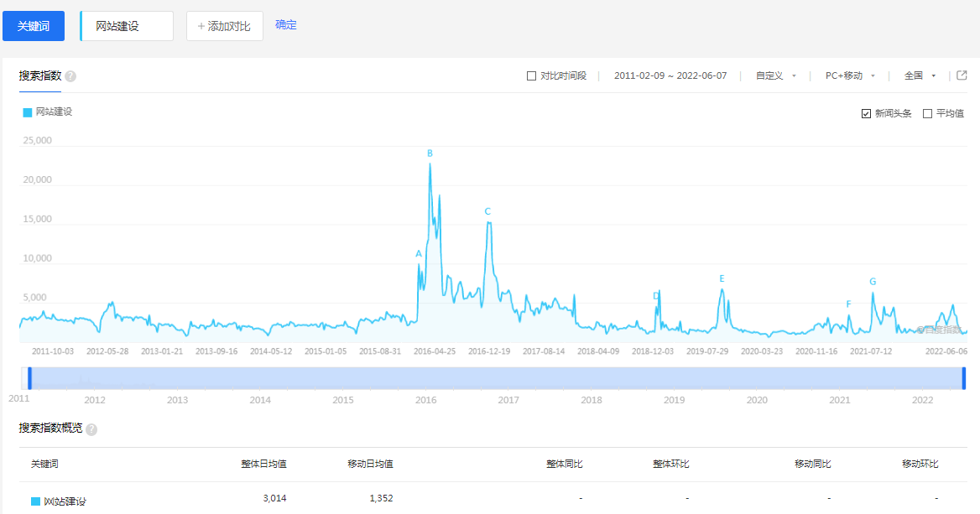
Task: Click the 添加对比 button
Action: [x=224, y=26]
